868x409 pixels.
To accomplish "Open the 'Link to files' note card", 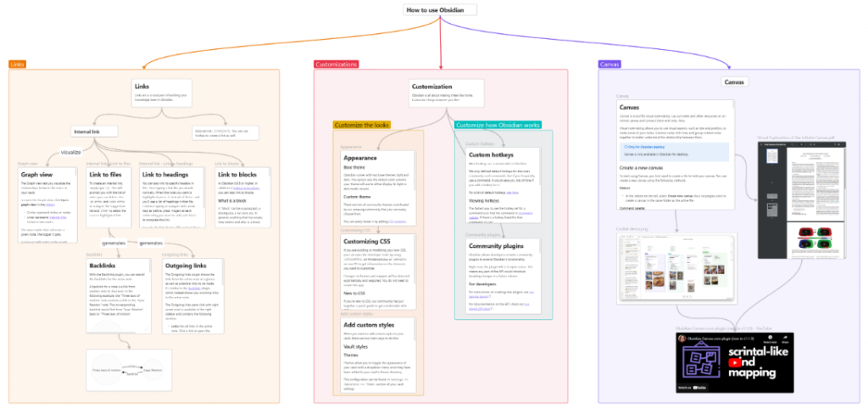I will tap(108, 198).
